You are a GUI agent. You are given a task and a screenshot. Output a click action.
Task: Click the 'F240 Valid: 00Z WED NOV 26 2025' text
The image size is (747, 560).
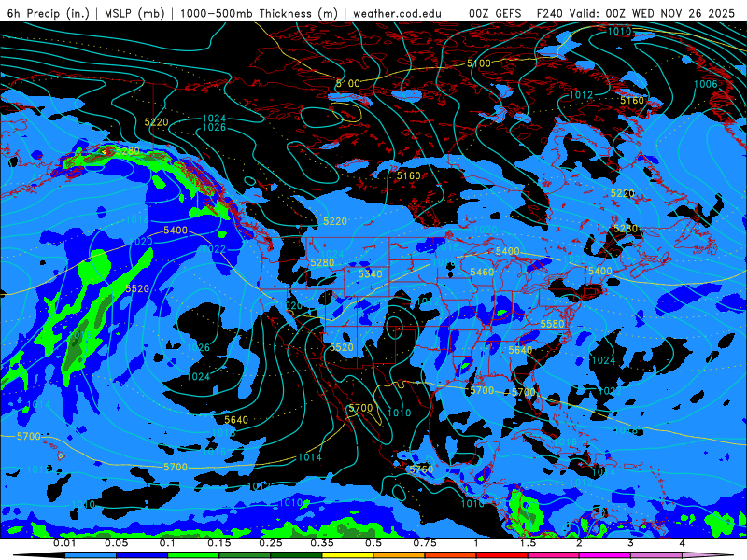click(636, 13)
